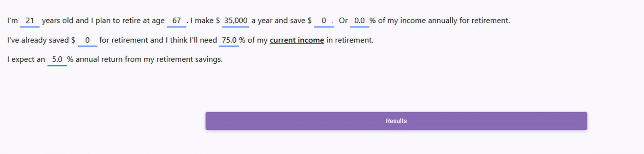Image resolution: width=644 pixels, height=154 pixels.
Task: Click the 75.0 percent income needed field
Action: pos(229,40)
